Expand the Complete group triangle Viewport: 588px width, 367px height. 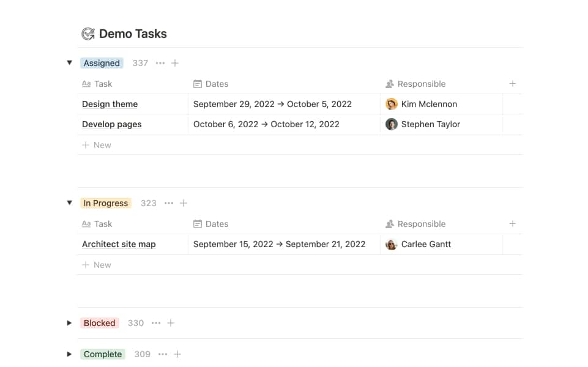[69, 354]
